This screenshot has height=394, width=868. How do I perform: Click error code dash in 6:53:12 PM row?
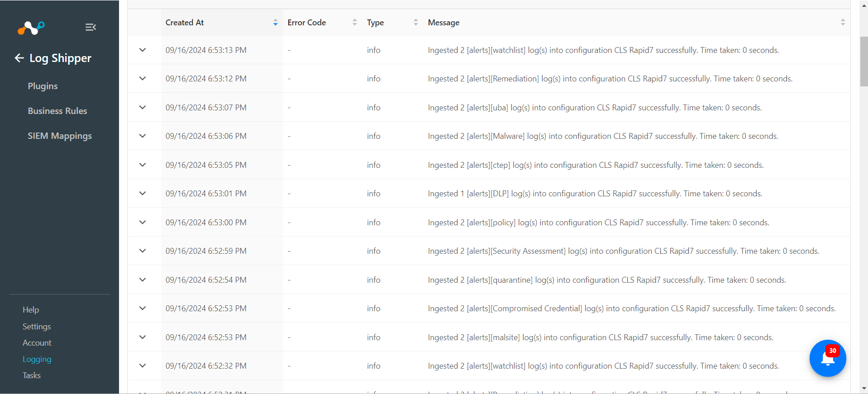[289, 79]
